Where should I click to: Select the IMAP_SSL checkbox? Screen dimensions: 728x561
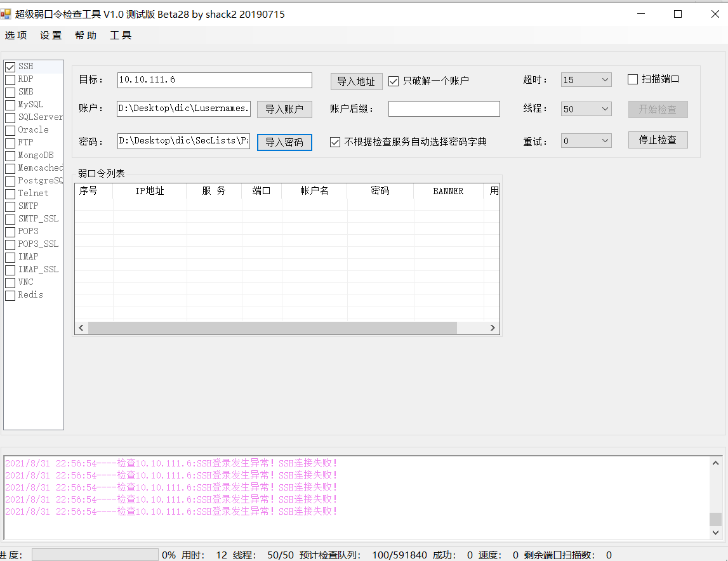coord(10,270)
